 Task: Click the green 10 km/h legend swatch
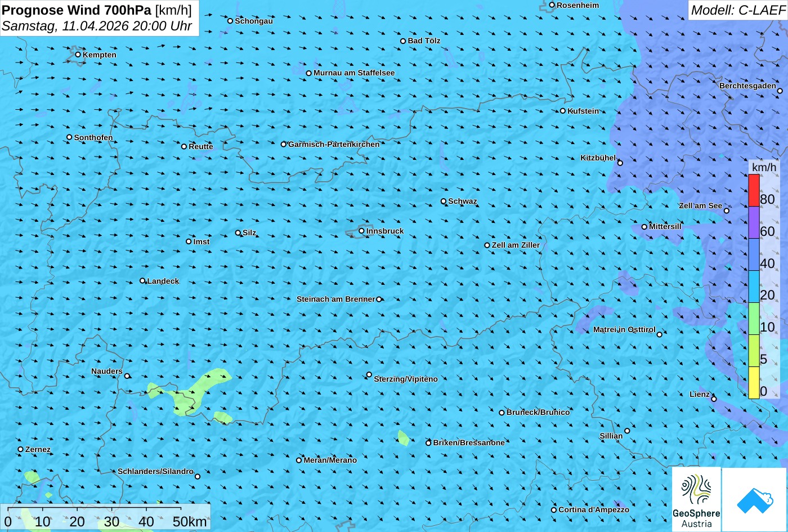[x=754, y=319]
